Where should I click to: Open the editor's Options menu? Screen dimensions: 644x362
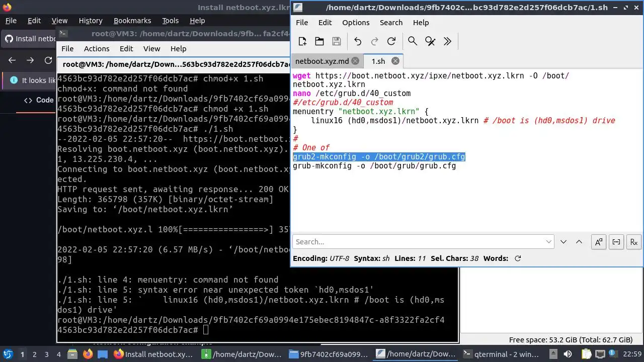pos(356,23)
